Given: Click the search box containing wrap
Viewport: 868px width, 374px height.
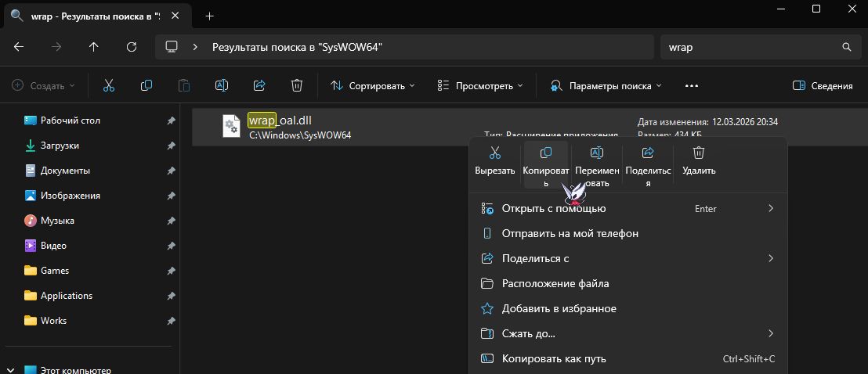Looking at the screenshot, I should pyautogui.click(x=760, y=47).
